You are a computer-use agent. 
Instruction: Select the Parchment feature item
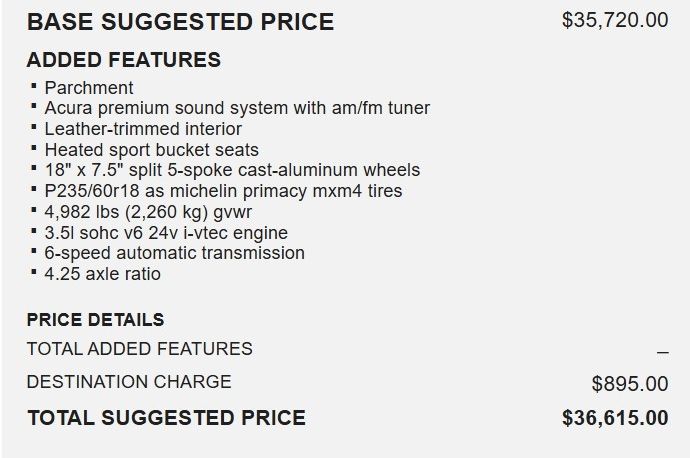coord(89,88)
